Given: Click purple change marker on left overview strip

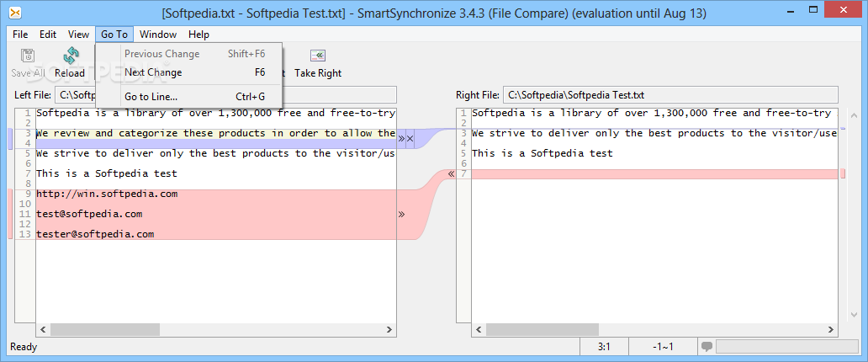Looking at the screenshot, I should (10, 139).
